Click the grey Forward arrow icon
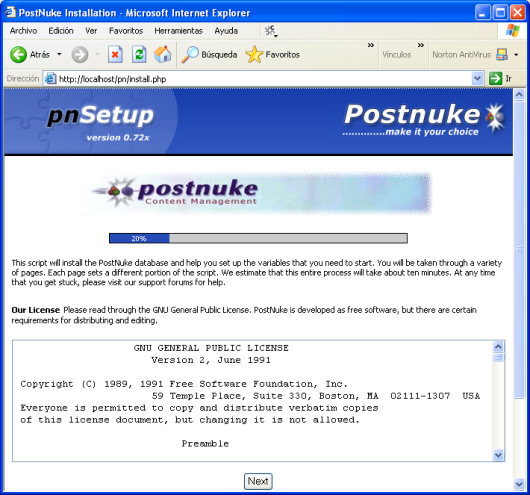This screenshot has height=495, width=530. pyautogui.click(x=80, y=54)
